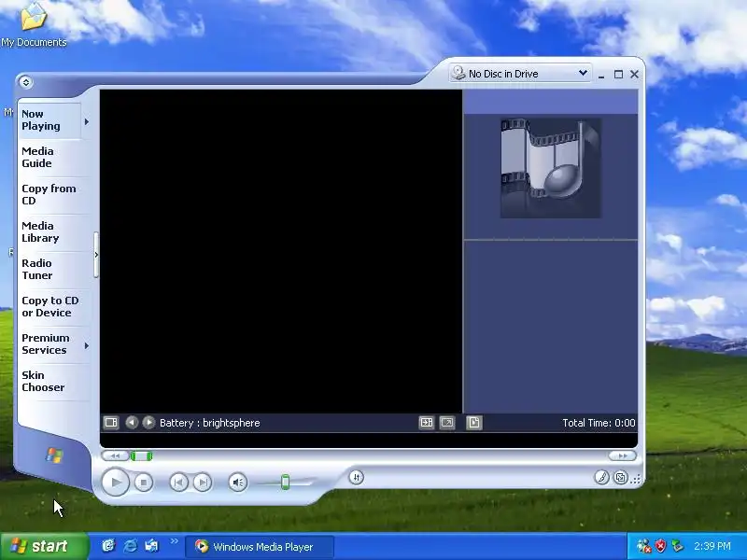Skip to the next track

[203, 483]
